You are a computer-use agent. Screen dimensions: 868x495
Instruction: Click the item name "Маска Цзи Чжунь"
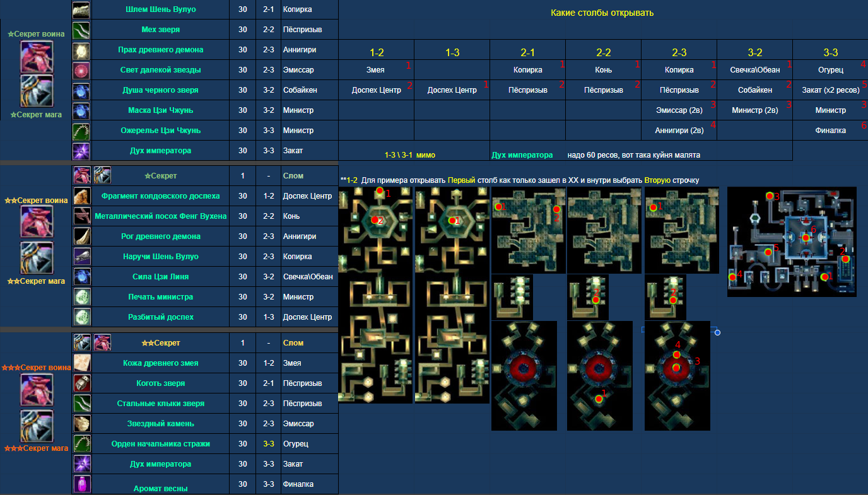[160, 110]
